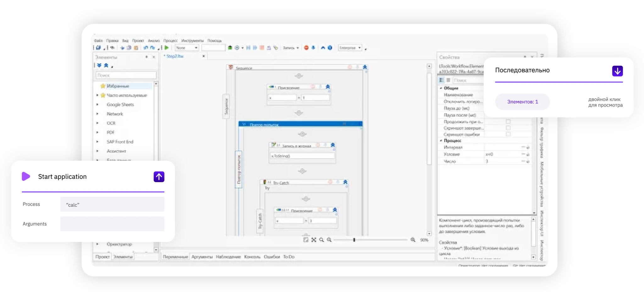Enable the Скриншот завершения checkbox

pos(508,128)
